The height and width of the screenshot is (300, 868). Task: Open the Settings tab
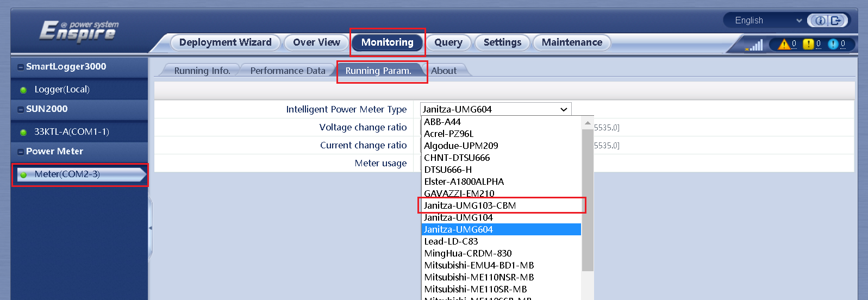502,42
